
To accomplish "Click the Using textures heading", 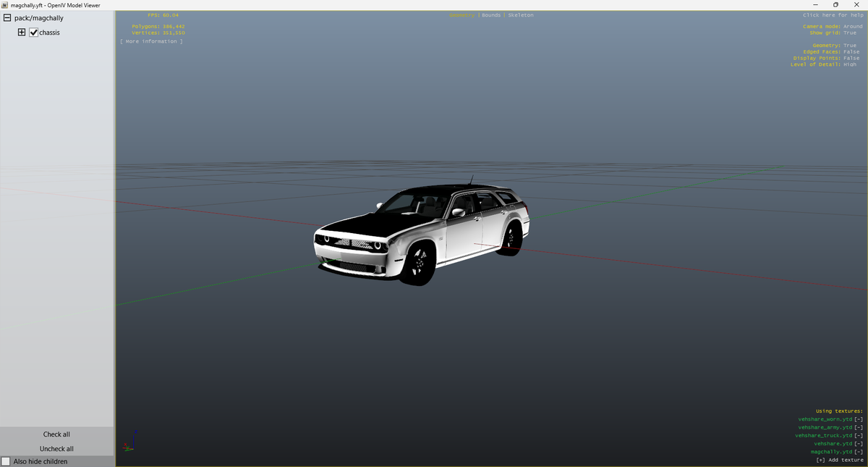I will (839, 411).
